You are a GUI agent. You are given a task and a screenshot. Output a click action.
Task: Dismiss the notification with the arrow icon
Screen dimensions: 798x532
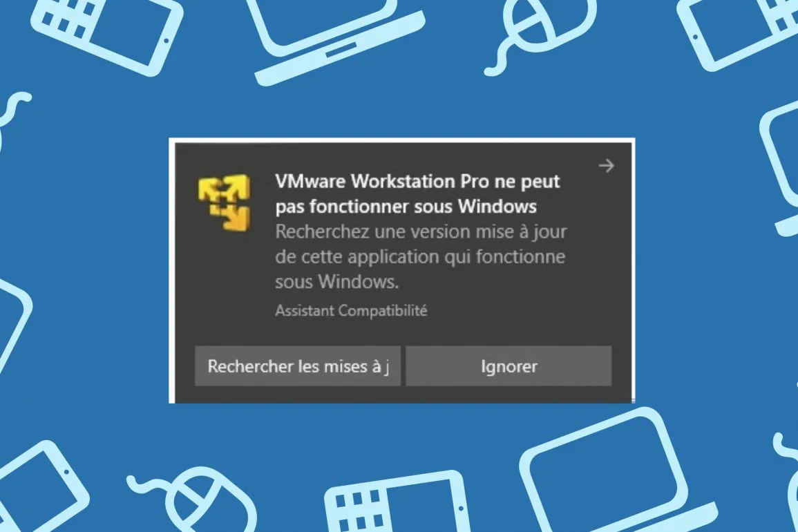pos(606,165)
